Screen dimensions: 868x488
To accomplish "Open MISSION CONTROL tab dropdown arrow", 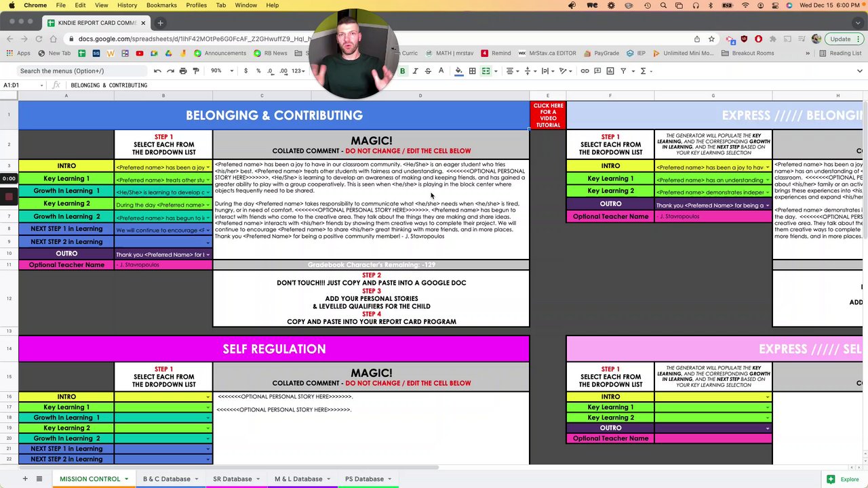I will 126,479.
